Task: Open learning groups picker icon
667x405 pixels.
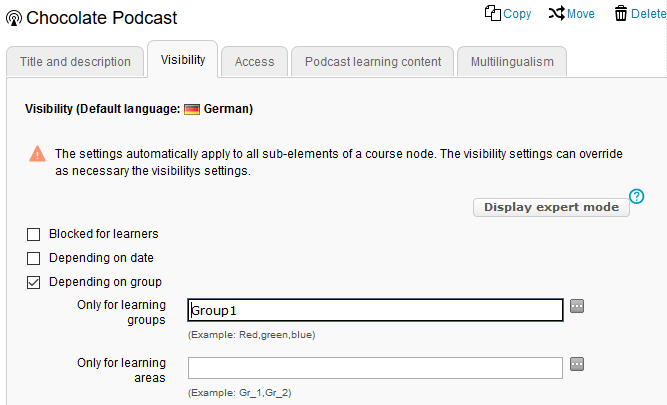Action: click(577, 307)
